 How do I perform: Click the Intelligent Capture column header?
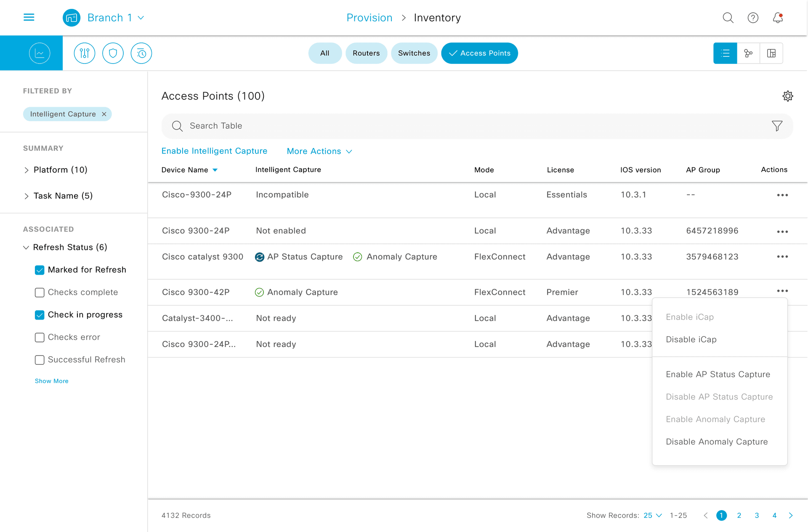coord(288,169)
